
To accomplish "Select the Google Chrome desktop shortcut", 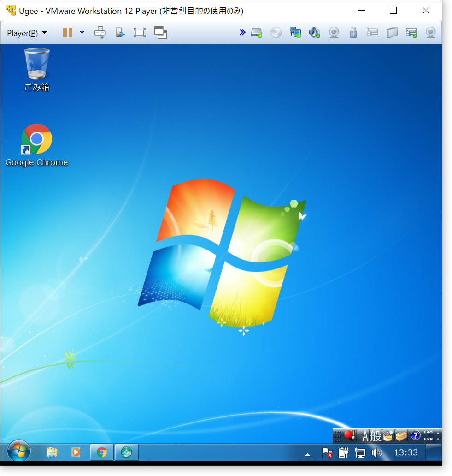I will (x=37, y=145).
